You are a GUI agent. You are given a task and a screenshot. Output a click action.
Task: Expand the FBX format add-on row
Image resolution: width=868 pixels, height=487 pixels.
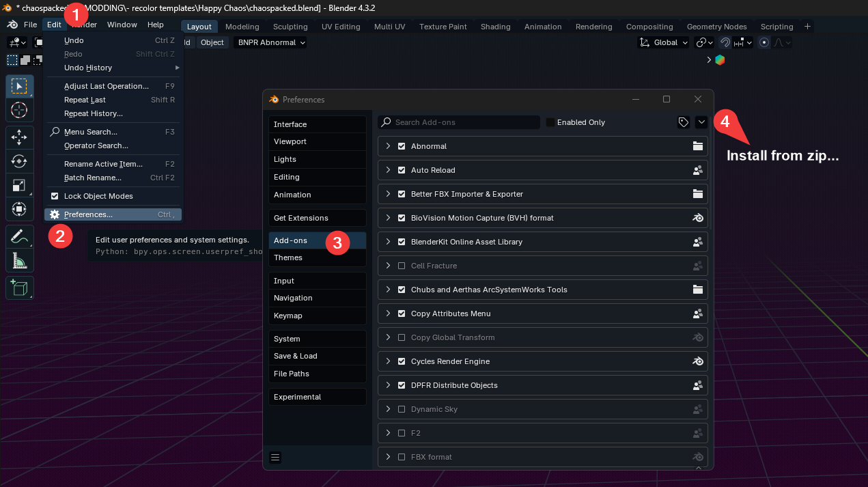388,457
